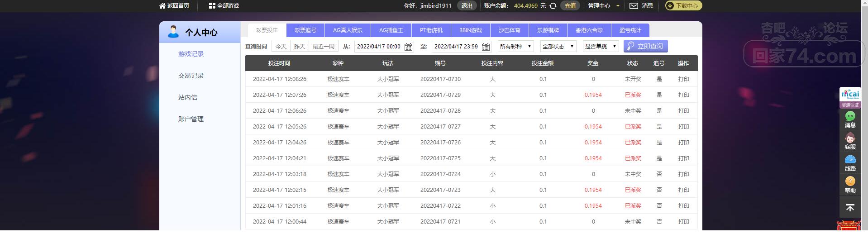Open the 是否单挑 dropdown
Screen dimensions: 868x248
pyautogui.click(x=601, y=46)
